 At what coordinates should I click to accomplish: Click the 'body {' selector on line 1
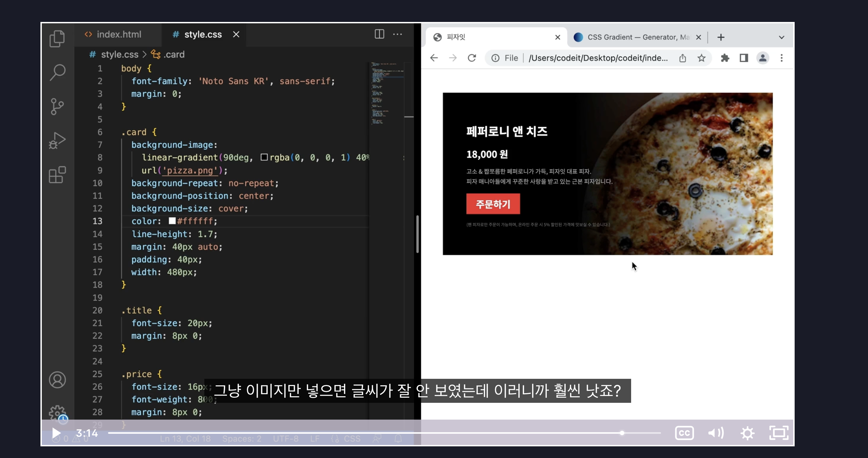[x=136, y=69]
